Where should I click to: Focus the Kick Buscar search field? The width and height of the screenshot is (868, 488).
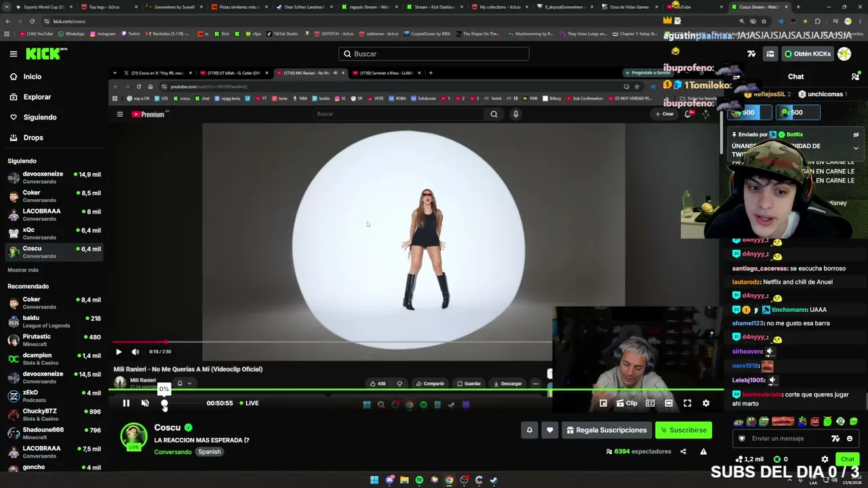pos(434,54)
